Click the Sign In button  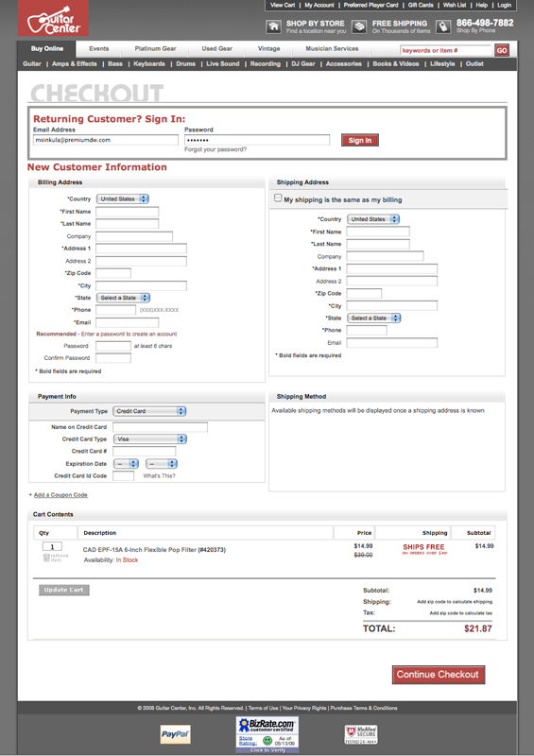pyautogui.click(x=360, y=140)
